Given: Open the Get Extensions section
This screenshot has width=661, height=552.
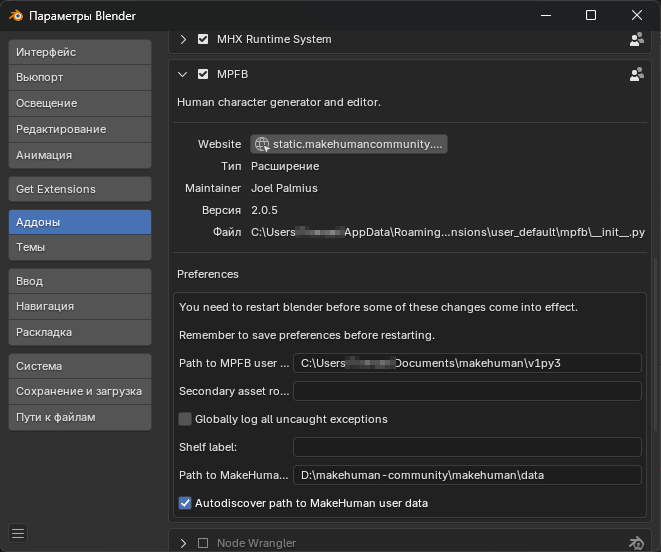Looking at the screenshot, I should 80,189.
